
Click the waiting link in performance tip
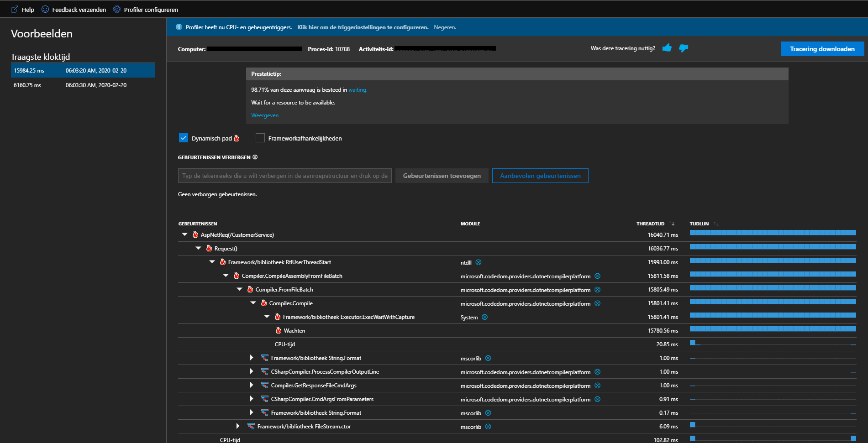tap(358, 90)
